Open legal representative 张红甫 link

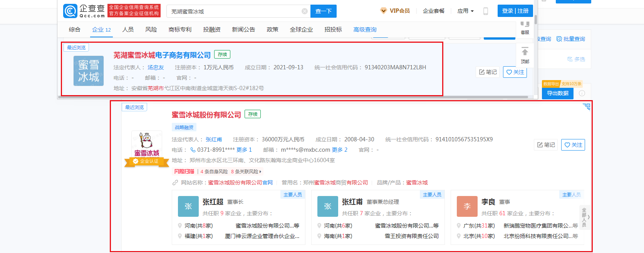(214, 139)
